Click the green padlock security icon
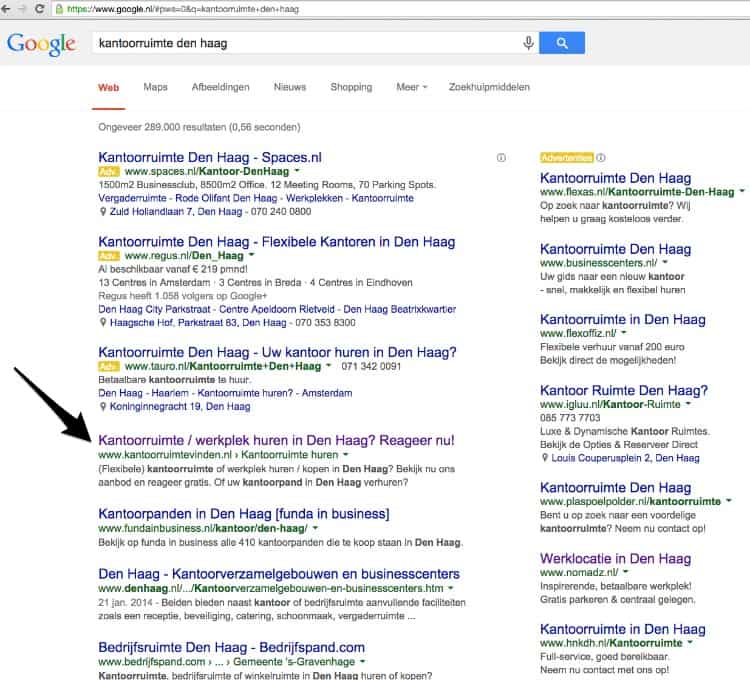The image size is (750, 680). click(59, 9)
